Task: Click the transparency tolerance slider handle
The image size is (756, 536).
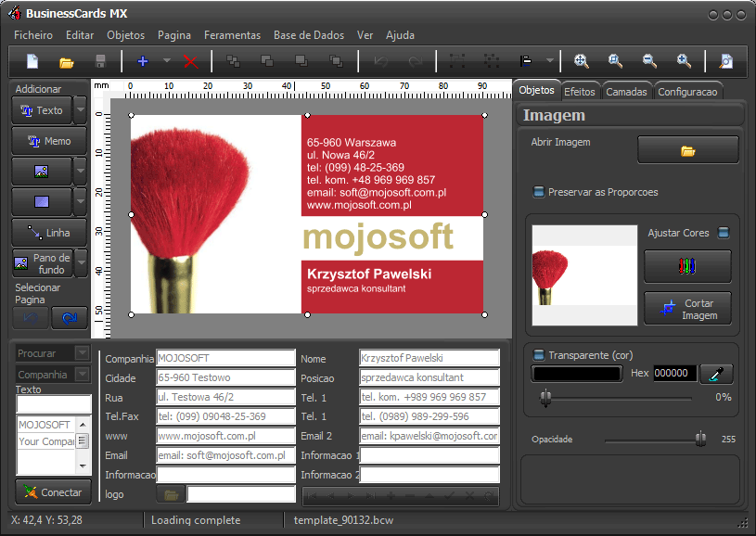Action: click(545, 398)
